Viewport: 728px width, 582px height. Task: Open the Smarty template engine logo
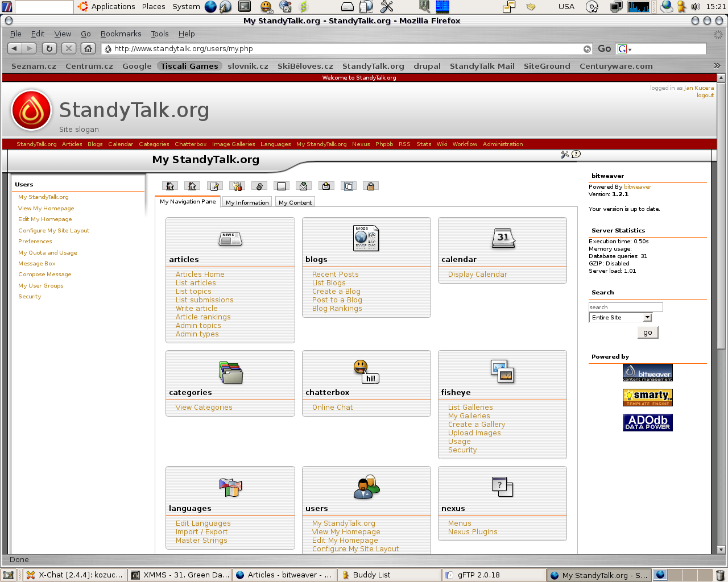tap(648, 397)
